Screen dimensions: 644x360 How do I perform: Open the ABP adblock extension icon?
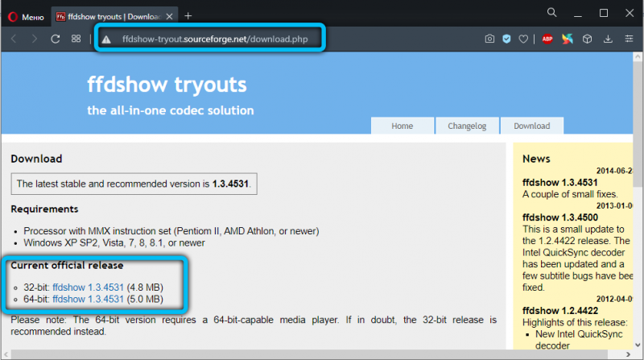tap(547, 39)
